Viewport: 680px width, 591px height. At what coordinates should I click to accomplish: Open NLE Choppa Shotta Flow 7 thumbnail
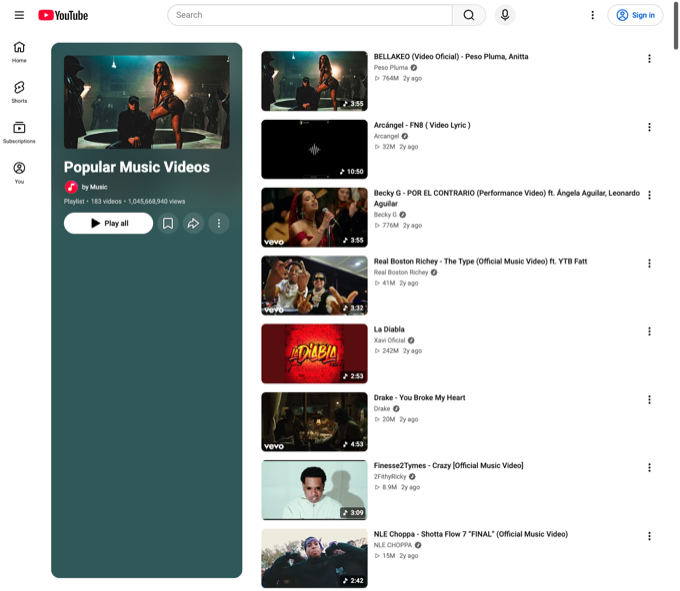(314, 558)
